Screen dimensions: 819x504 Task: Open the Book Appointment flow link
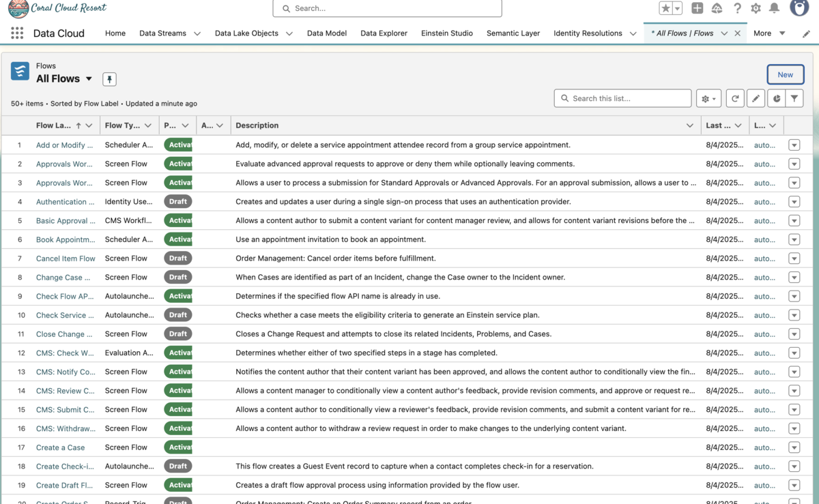[x=66, y=239]
